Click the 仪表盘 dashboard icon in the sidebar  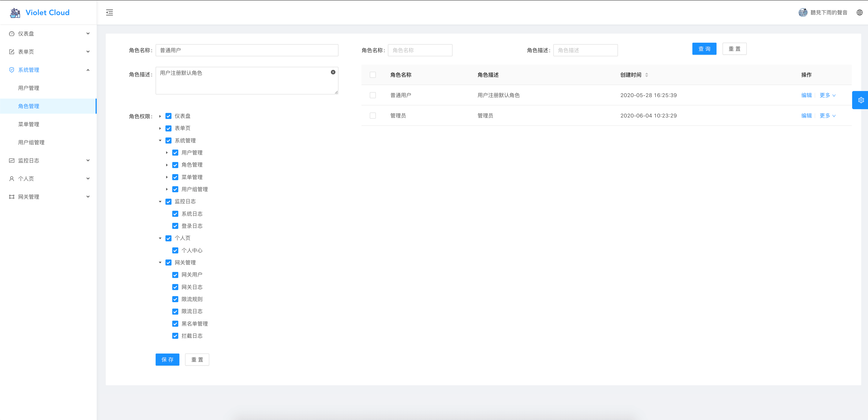point(12,34)
